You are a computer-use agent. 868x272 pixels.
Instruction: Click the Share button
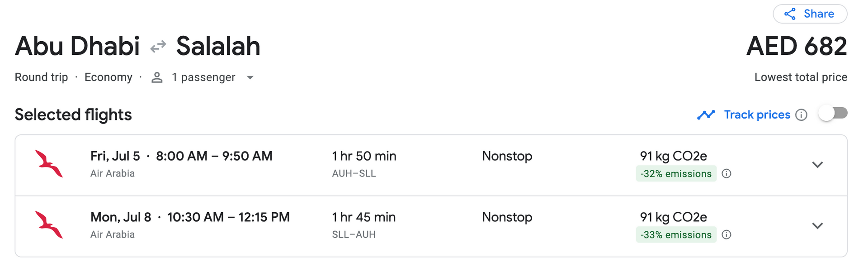[810, 14]
